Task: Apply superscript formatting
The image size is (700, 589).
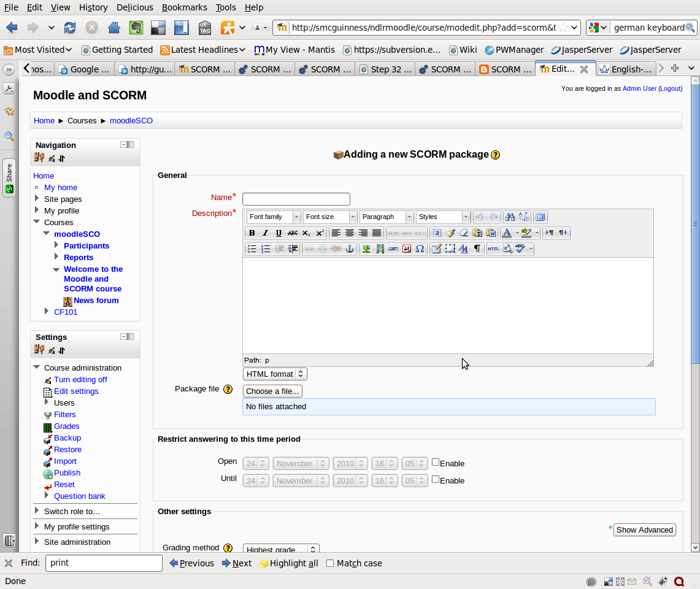Action: [320, 233]
